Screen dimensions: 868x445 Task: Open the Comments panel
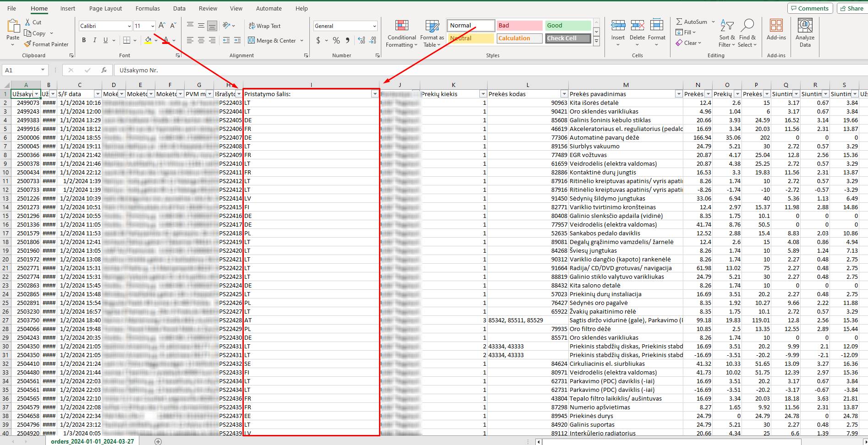[810, 8]
